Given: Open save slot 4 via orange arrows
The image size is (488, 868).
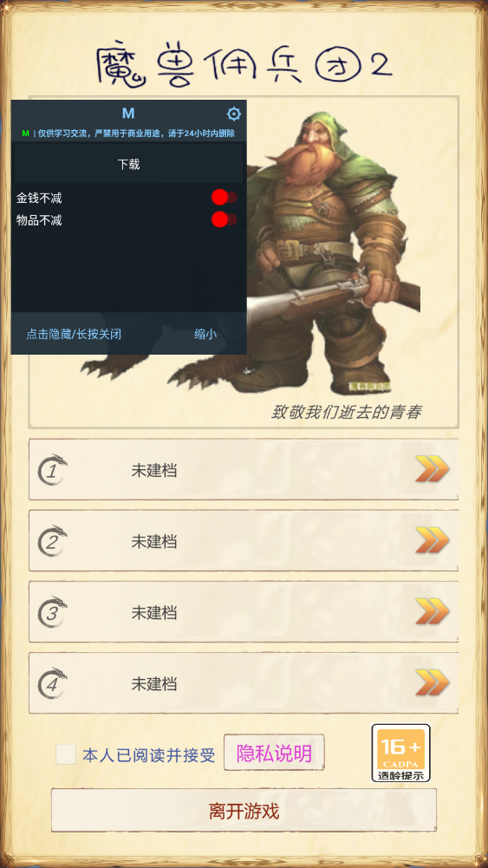Looking at the screenshot, I should point(433,682).
